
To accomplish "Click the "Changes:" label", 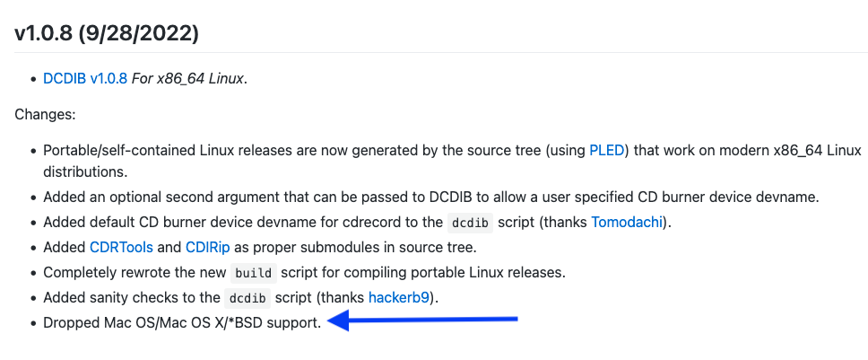I will (45, 115).
